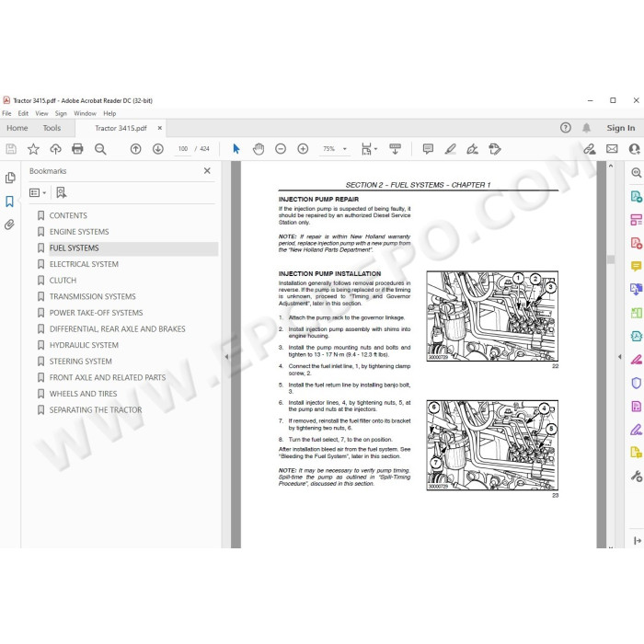The width and height of the screenshot is (644, 644).
Task: Zoom out with the minus icon
Action: tap(281, 149)
